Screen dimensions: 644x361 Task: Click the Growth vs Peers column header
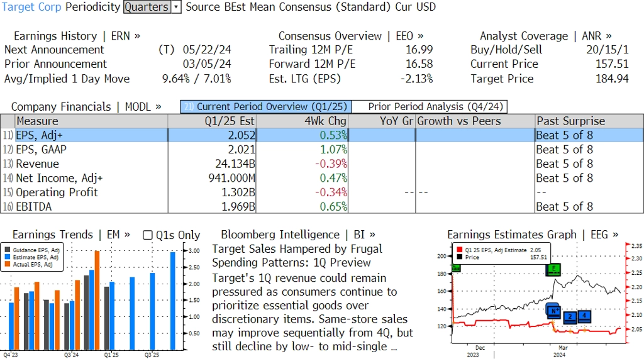[x=475, y=121]
